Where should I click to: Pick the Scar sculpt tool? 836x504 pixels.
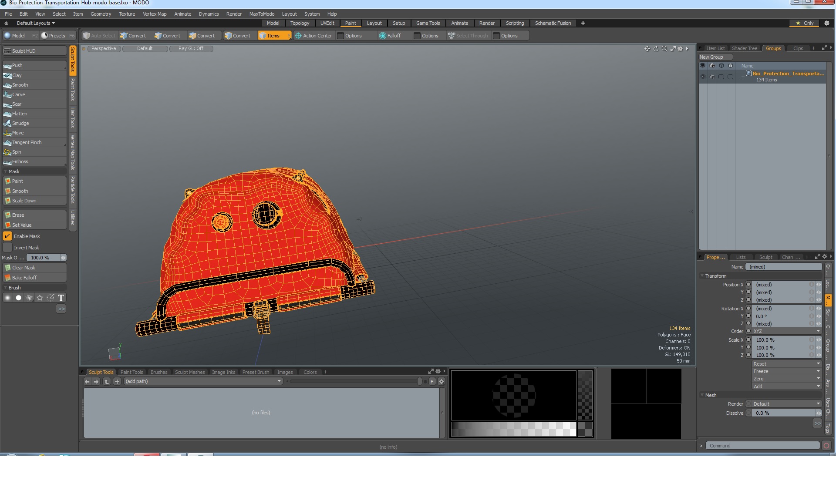coord(34,104)
